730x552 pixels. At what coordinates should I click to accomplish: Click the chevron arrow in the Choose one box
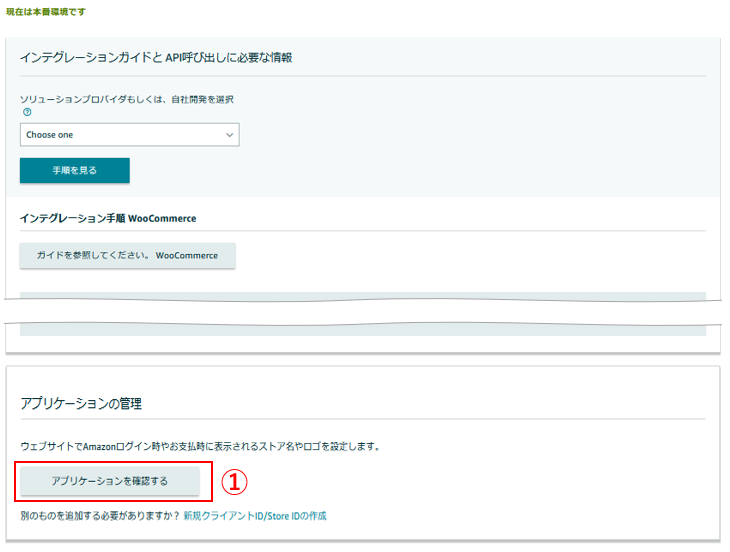(x=229, y=135)
